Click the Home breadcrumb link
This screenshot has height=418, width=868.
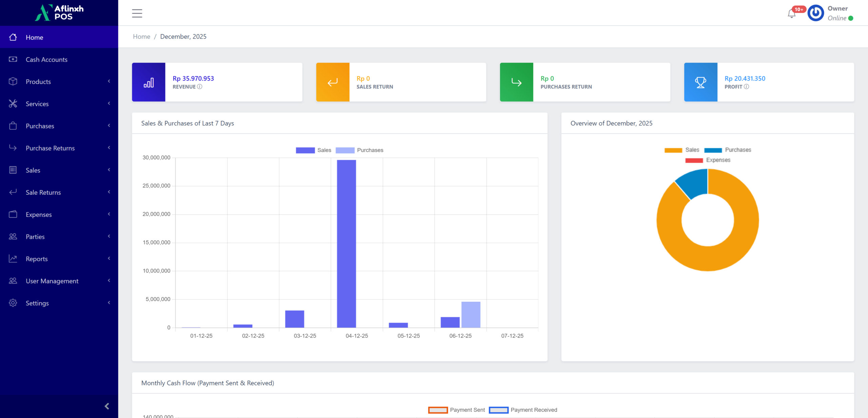[x=141, y=37]
